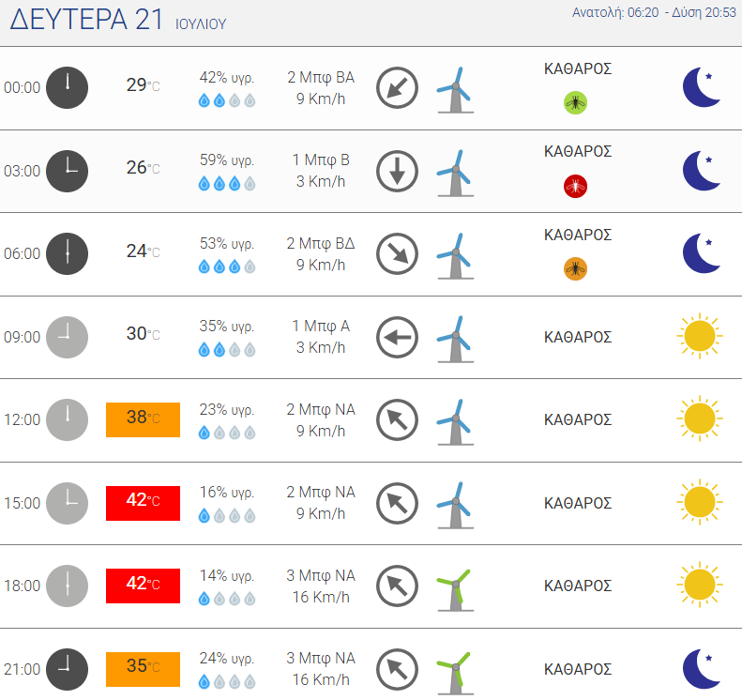This screenshot has width=742, height=700.
Task: Click the blue wind turbine at 12:00
Action: coord(455,422)
